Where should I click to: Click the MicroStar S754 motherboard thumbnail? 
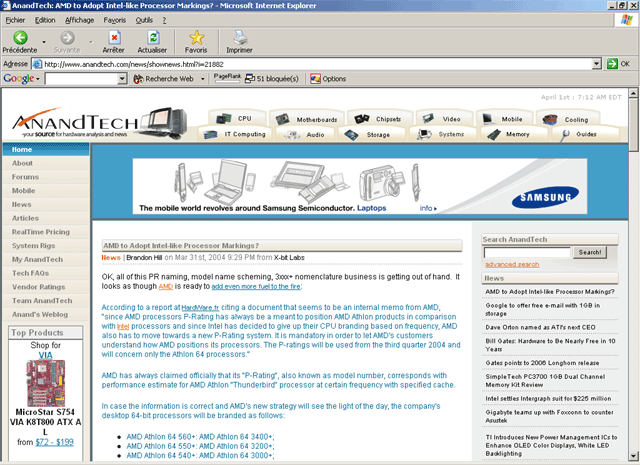(x=46, y=383)
